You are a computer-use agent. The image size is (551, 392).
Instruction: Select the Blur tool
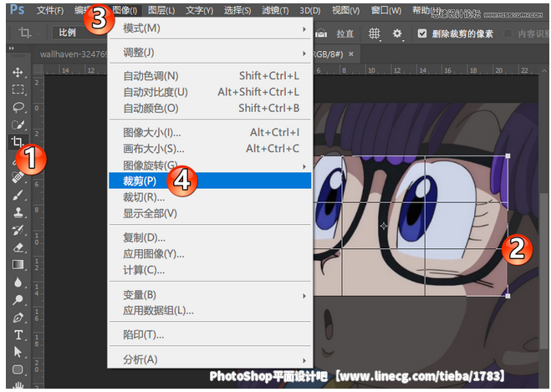pyautogui.click(x=18, y=283)
